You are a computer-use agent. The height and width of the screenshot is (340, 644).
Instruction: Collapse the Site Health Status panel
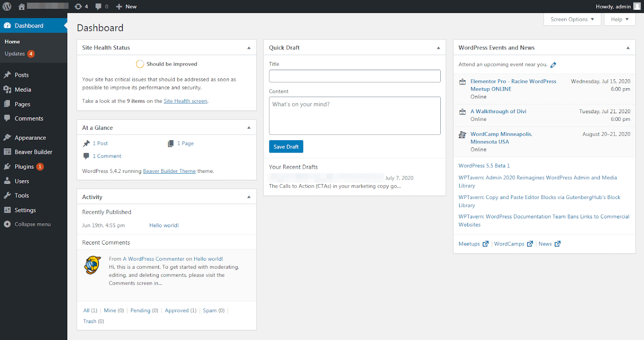pos(249,48)
